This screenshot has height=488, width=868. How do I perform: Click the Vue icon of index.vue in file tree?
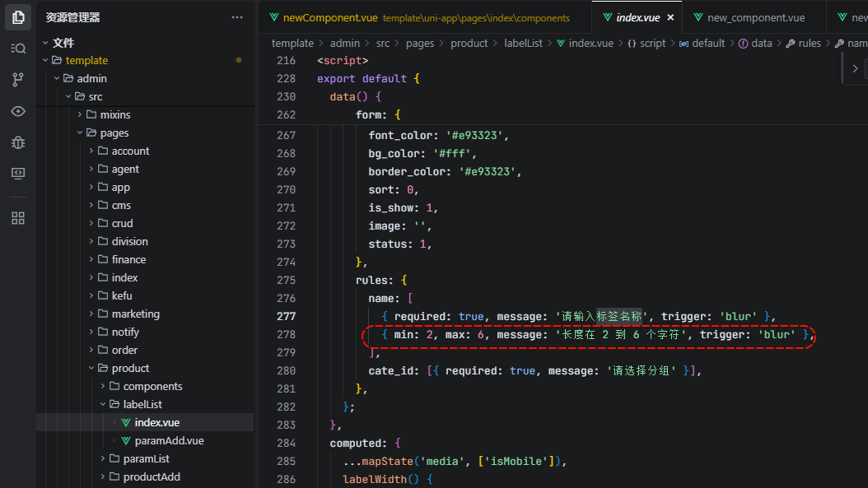click(x=126, y=423)
